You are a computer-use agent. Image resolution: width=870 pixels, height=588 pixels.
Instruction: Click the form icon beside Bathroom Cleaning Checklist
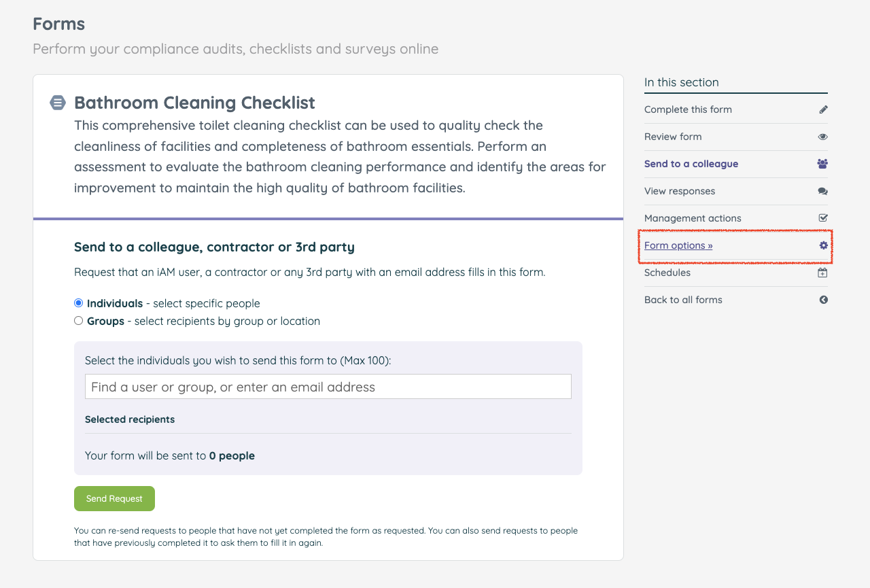pos(58,103)
